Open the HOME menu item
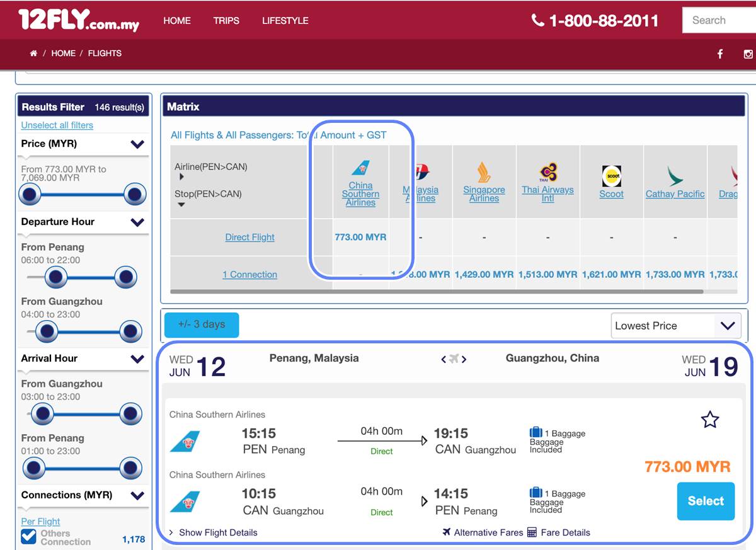This screenshot has width=756, height=550. coord(177,21)
